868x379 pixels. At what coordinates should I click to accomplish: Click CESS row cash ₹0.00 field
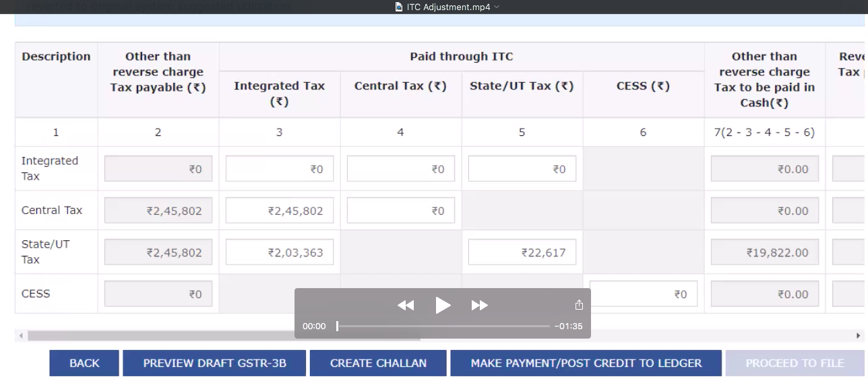[765, 294]
